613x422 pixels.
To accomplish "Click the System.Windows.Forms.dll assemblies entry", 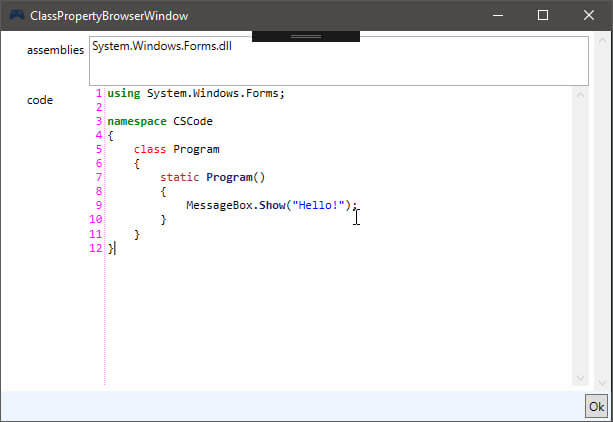I will point(147,47).
